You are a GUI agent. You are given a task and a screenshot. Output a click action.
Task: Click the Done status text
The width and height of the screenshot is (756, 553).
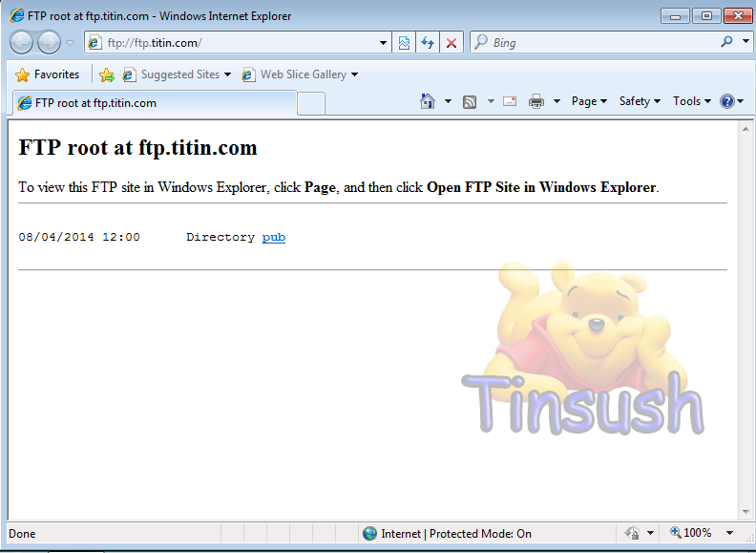(22, 534)
